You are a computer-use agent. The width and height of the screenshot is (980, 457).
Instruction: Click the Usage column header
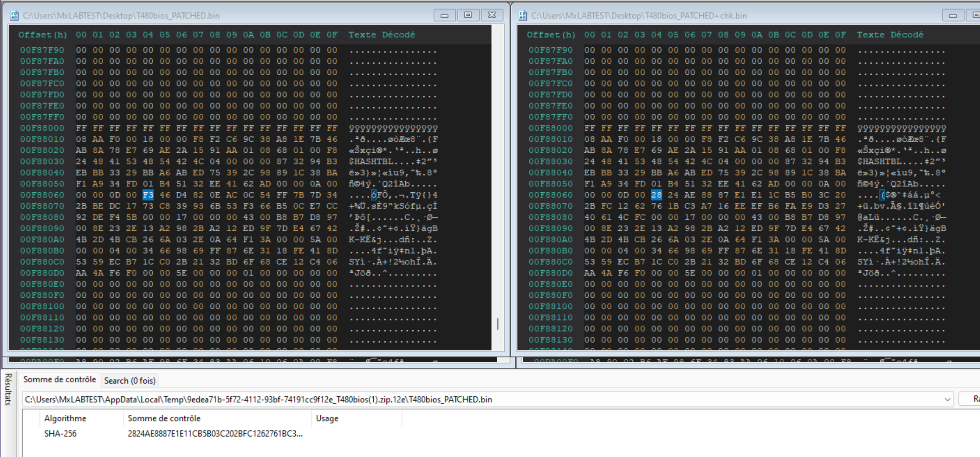click(327, 418)
